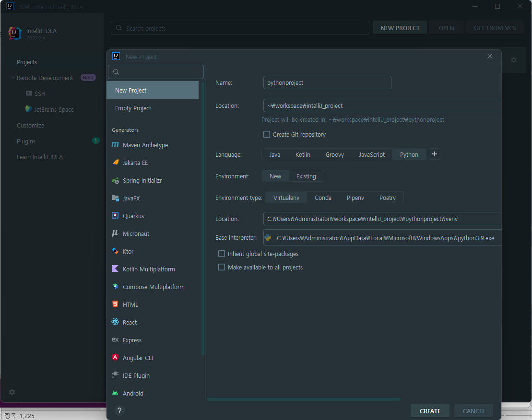The height and width of the screenshot is (420, 532).
Task: Focus the venv Location field
Action: (382, 219)
